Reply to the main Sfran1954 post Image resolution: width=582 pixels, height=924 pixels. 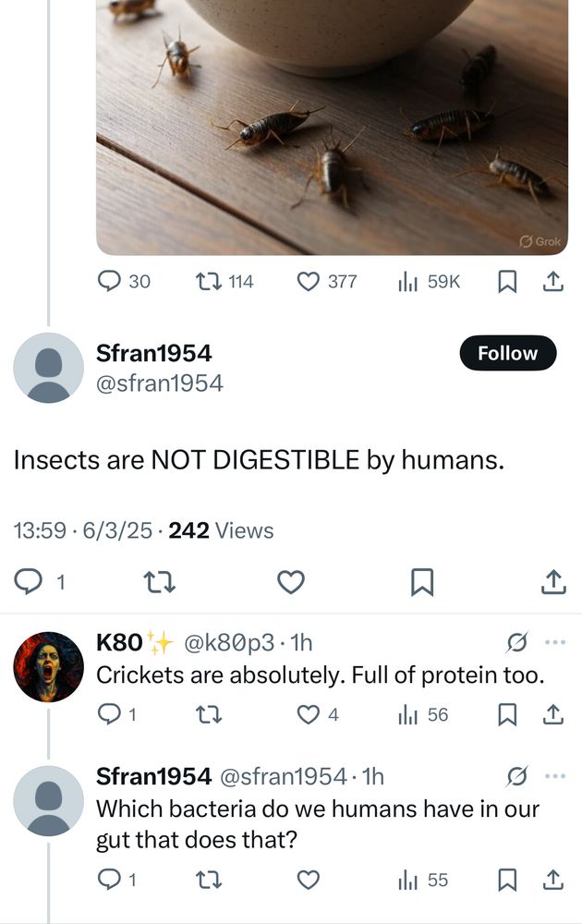pos(30,581)
